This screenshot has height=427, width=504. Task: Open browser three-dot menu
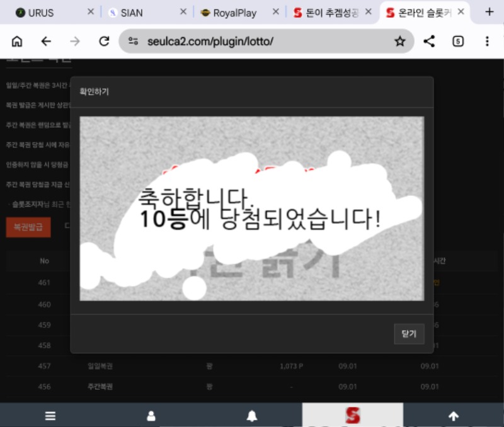pos(487,42)
